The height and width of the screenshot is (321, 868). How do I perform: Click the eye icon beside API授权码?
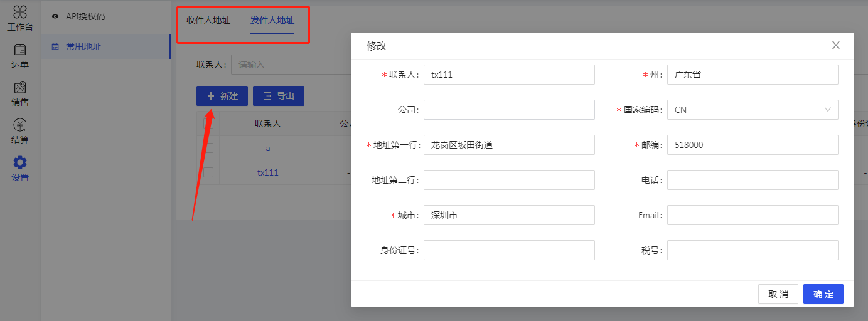click(55, 16)
